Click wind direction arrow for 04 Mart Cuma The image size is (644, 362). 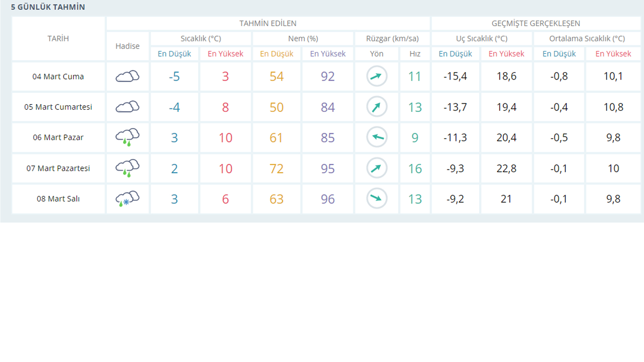pos(376,76)
